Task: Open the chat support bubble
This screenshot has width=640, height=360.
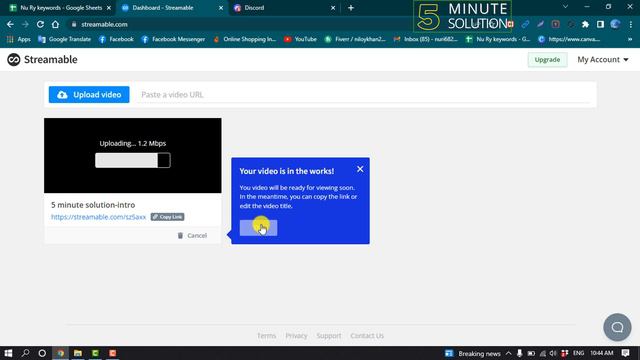Action: tap(617, 327)
